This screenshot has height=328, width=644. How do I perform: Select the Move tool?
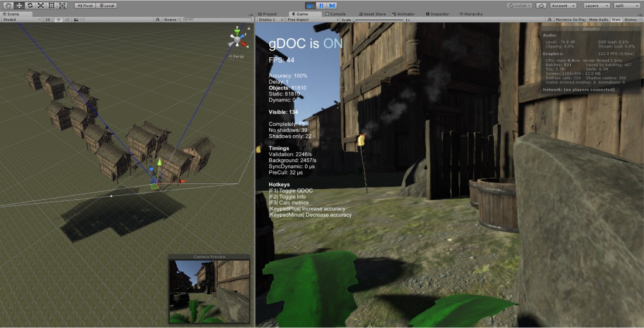coord(19,5)
